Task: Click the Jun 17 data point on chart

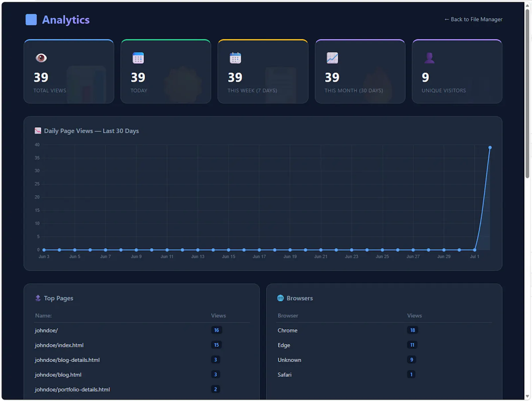Action: [x=259, y=250]
